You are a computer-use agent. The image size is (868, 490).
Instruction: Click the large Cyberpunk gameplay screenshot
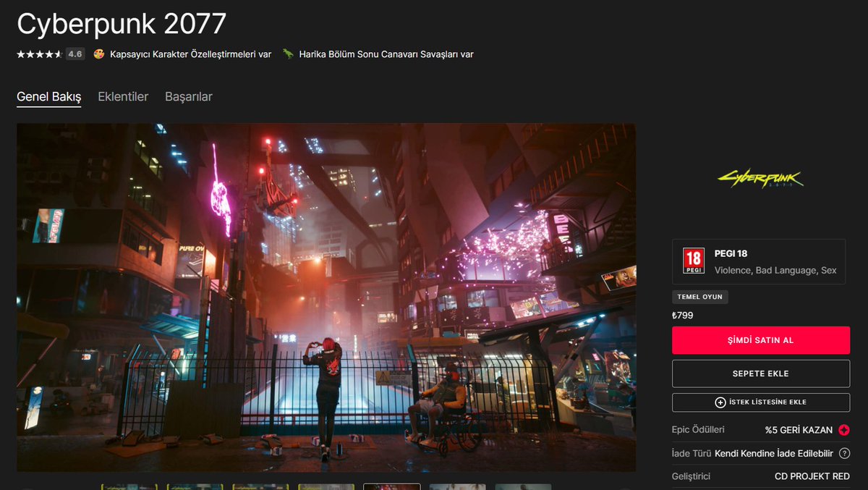[x=325, y=298]
